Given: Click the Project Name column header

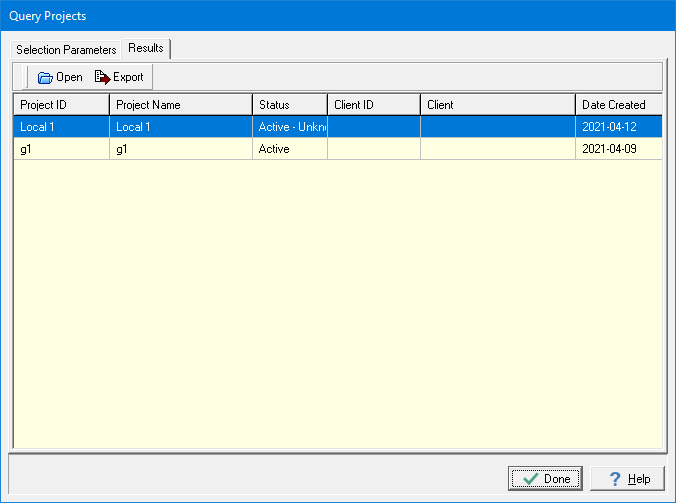Looking at the screenshot, I should [x=180, y=105].
